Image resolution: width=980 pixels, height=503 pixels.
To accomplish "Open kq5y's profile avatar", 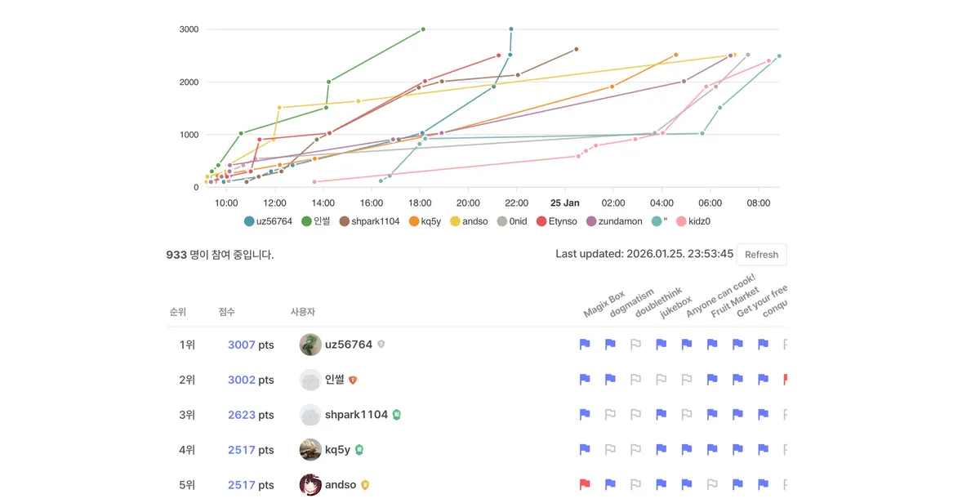I will 310,450.
